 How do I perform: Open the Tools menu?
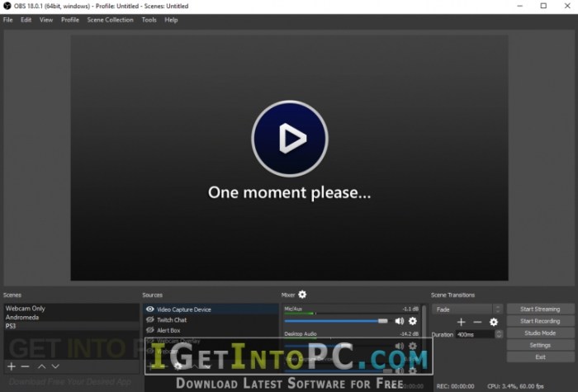149,20
